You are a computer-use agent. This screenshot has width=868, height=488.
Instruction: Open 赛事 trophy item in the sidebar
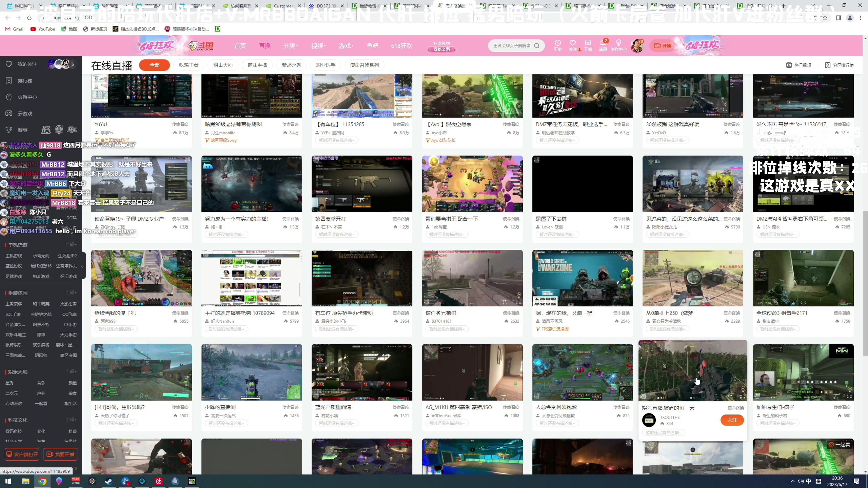click(22, 130)
